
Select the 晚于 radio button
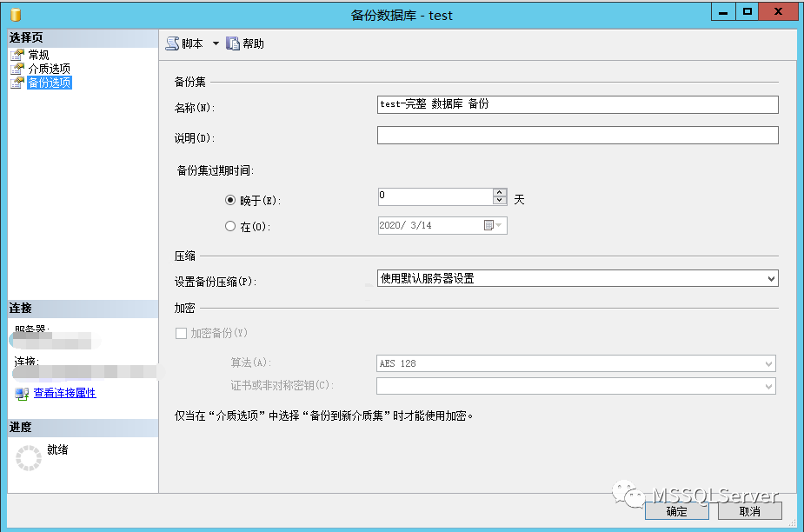tap(230, 200)
